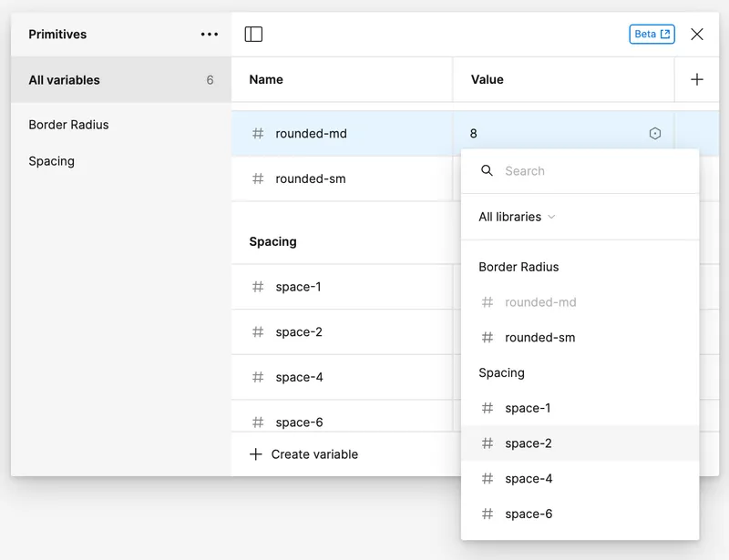The image size is (729, 560).
Task: Click the rounded-md value cell showing 8
Action: [x=510, y=132]
